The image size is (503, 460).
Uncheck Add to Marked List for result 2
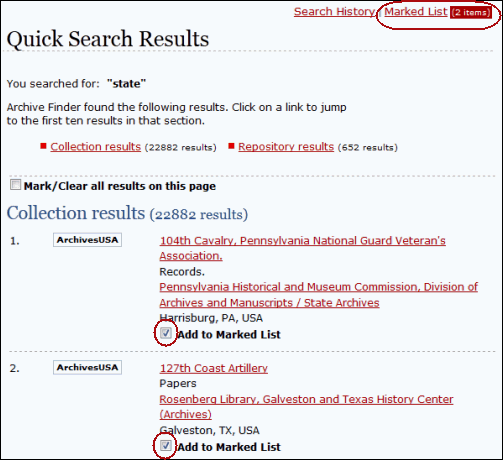166,445
